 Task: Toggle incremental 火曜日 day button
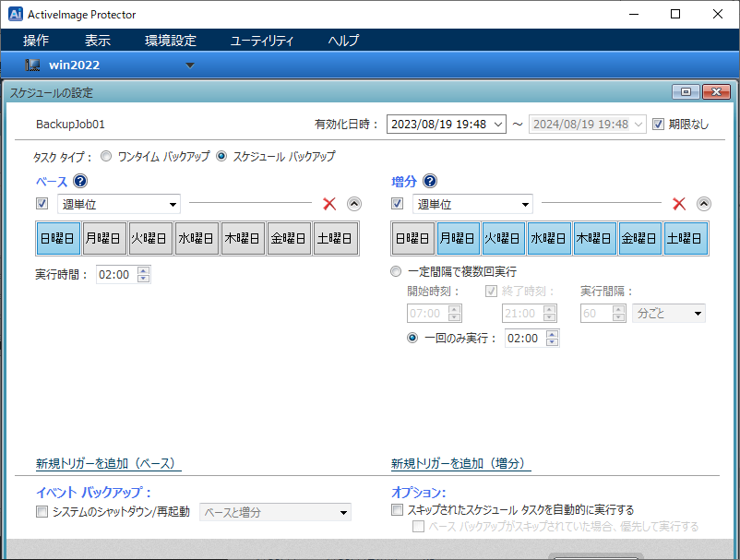[504, 238]
